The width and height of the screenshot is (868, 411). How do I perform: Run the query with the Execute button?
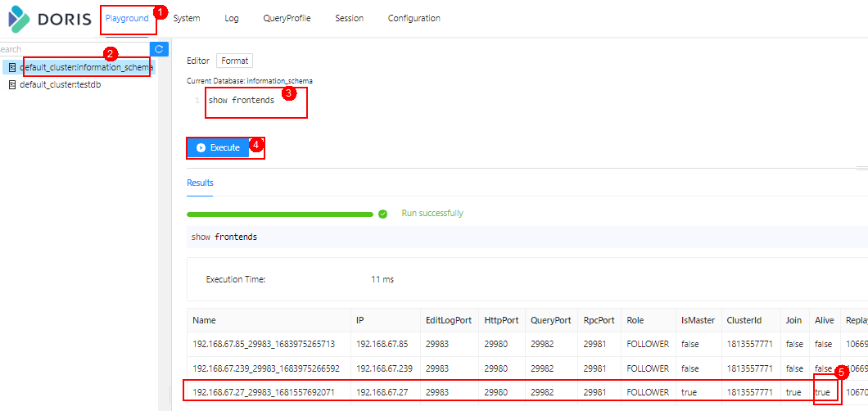pos(218,147)
